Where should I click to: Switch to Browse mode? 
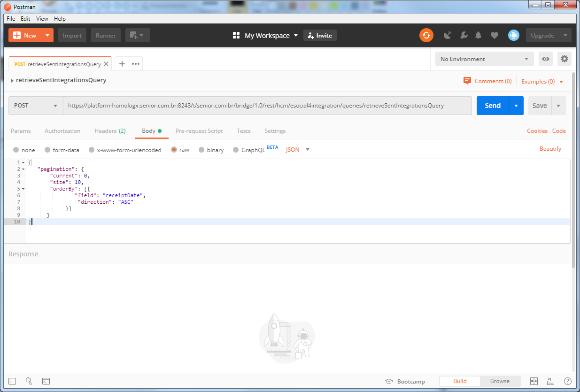pos(500,381)
